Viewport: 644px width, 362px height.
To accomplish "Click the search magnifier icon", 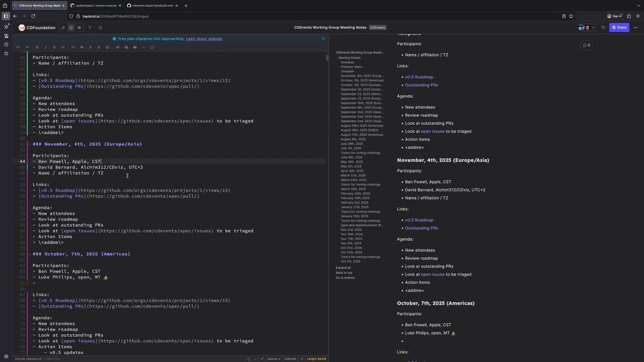I will pyautogui.click(x=100, y=28).
